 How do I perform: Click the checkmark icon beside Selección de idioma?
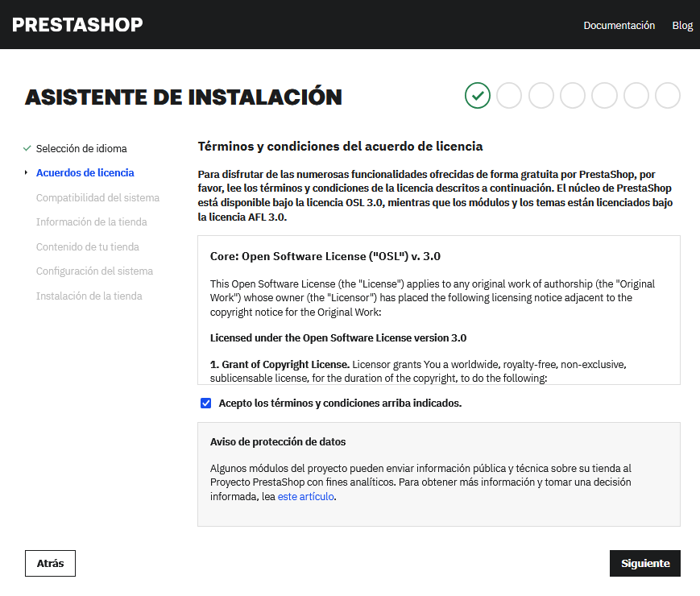27,148
